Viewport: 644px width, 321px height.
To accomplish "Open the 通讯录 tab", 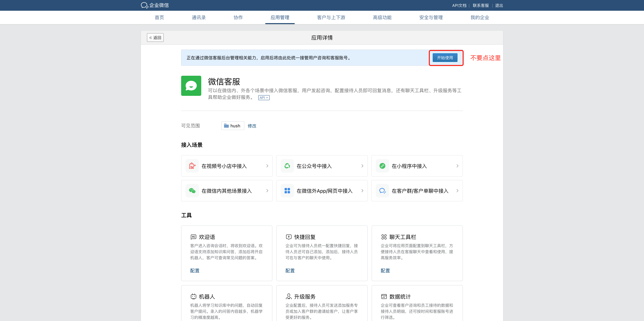I will [x=199, y=17].
